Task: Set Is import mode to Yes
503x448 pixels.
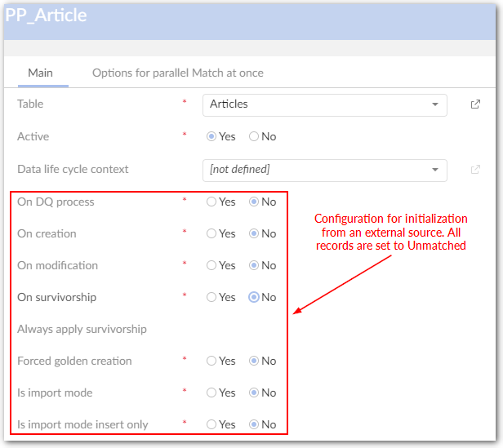Action: 211,393
